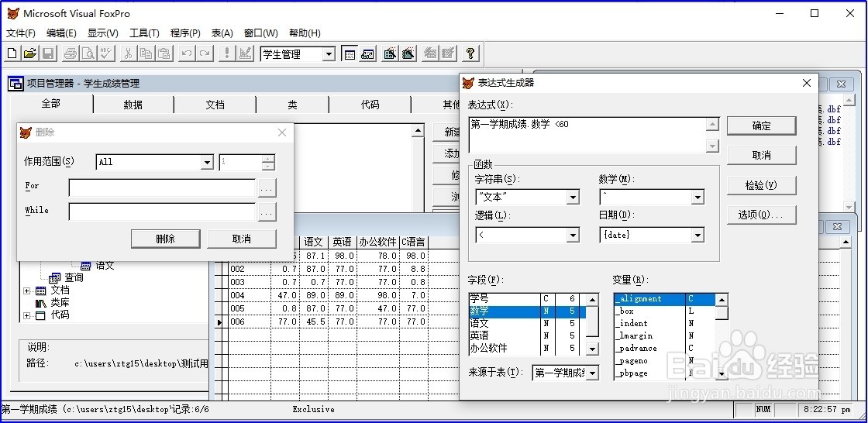This screenshot has width=868, height=423.
Task: Click the 字段 list scroll-down arrow
Action: (592, 349)
